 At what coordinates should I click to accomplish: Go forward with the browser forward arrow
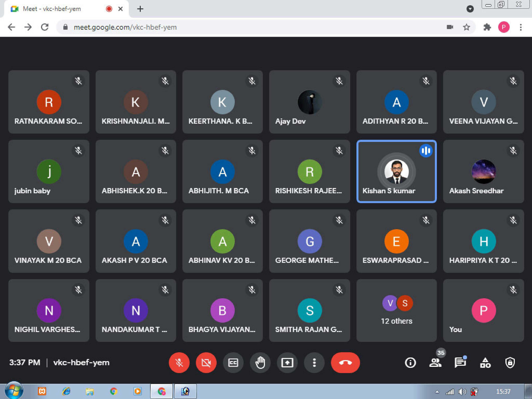pyautogui.click(x=28, y=27)
